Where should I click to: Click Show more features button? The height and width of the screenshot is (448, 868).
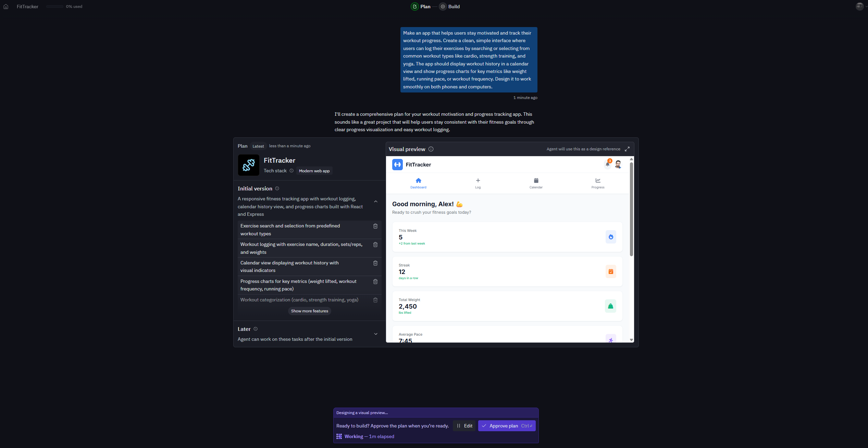309,311
